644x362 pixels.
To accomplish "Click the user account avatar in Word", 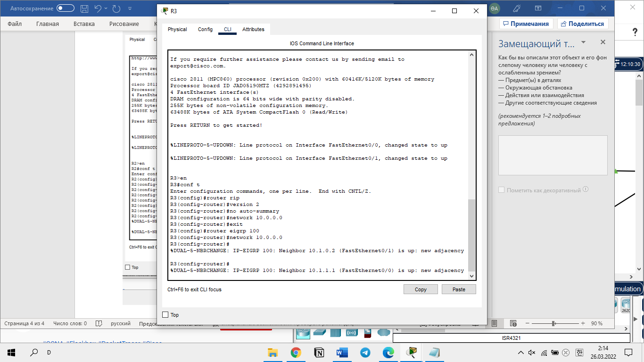I will tap(495, 8).
